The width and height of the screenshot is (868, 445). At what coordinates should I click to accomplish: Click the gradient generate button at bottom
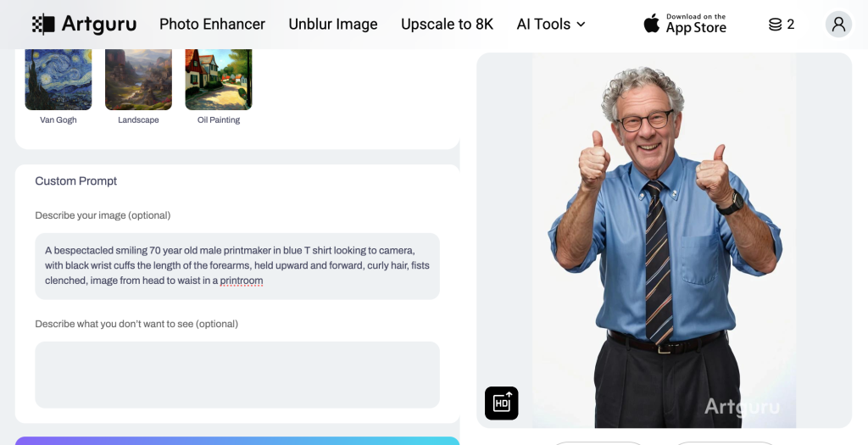coord(237,441)
